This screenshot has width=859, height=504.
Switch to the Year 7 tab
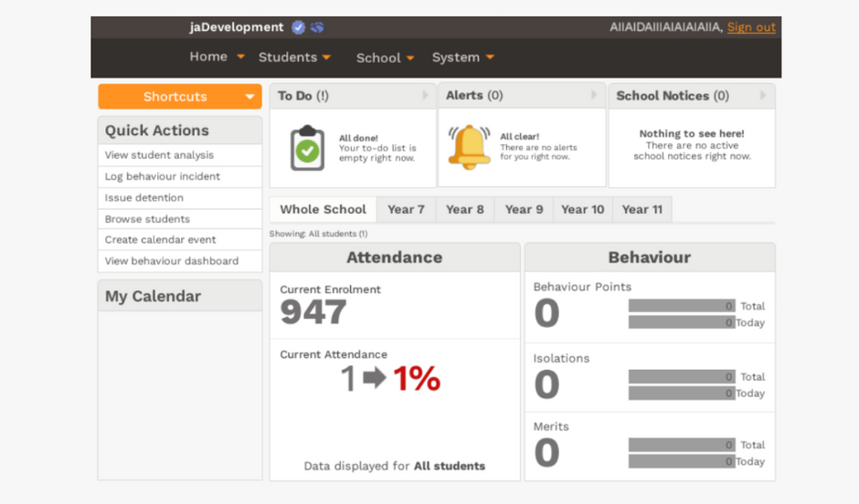(x=406, y=209)
